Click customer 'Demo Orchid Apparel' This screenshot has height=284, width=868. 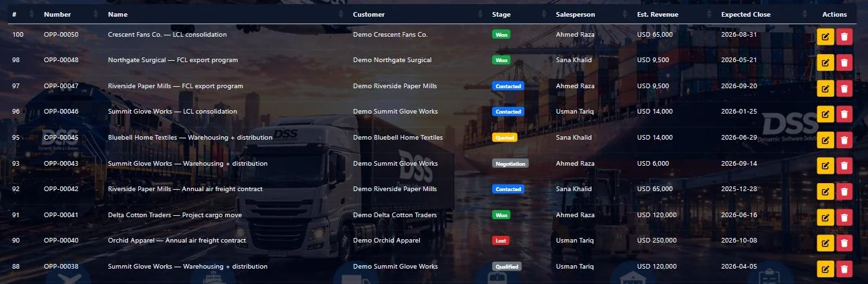[386, 241]
